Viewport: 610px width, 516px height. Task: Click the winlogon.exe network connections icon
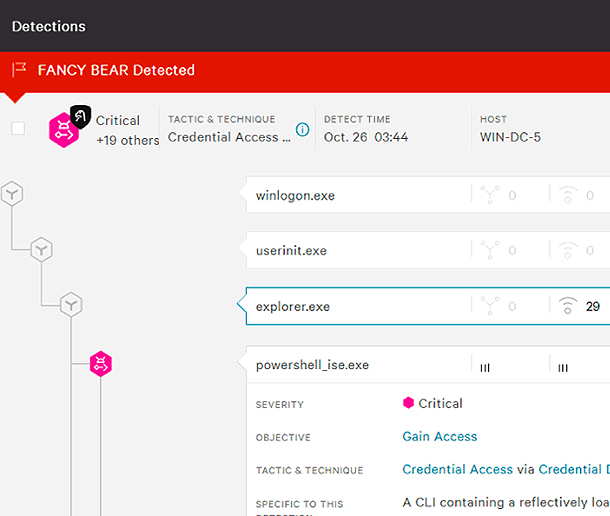(568, 194)
